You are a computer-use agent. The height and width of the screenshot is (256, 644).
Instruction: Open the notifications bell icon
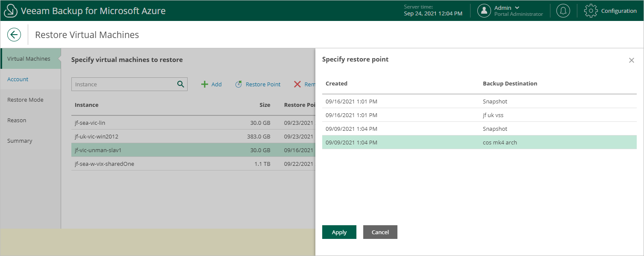click(x=563, y=11)
